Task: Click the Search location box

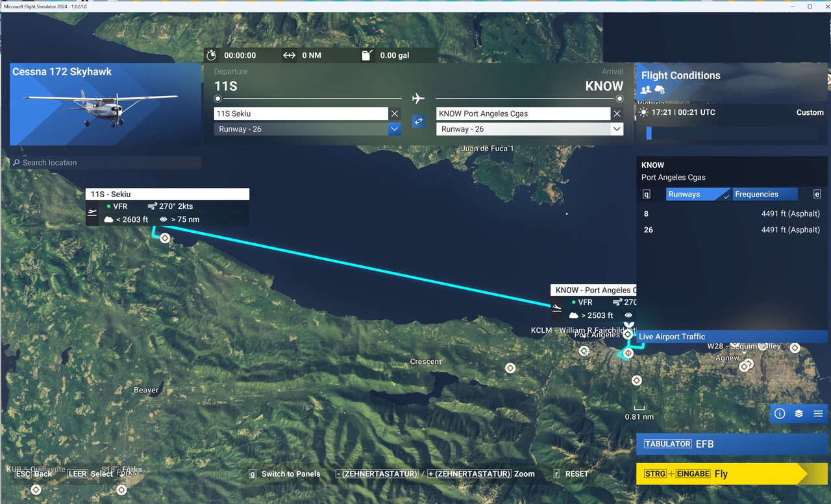Action: click(106, 163)
